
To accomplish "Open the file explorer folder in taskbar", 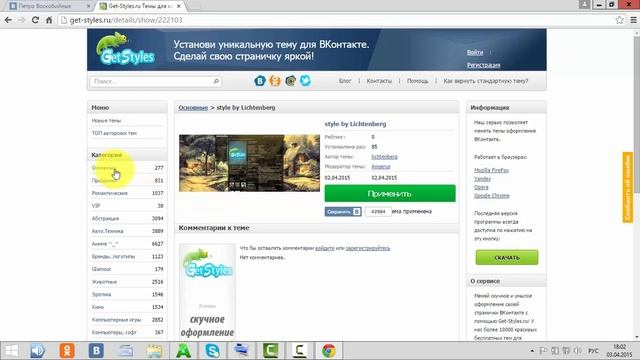I will pos(154,351).
